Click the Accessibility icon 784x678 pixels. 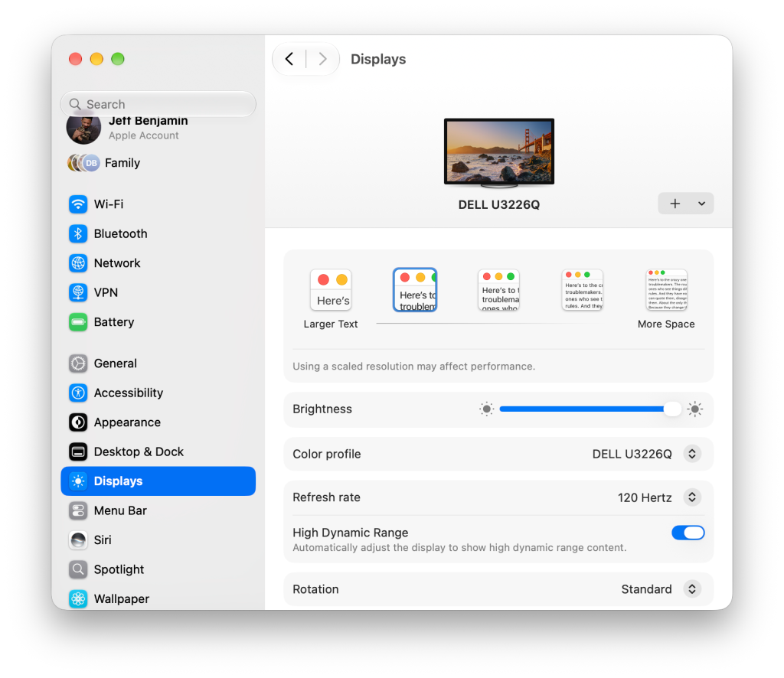point(78,393)
